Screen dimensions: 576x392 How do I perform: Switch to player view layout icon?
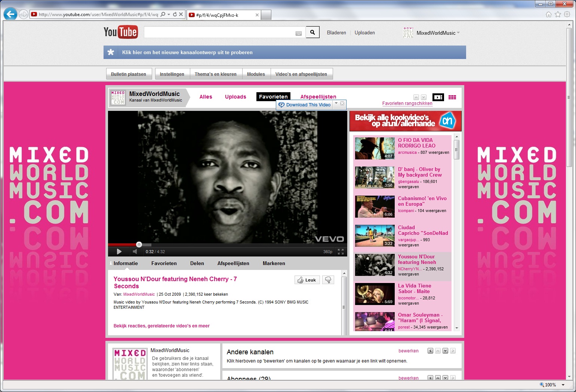tap(438, 97)
